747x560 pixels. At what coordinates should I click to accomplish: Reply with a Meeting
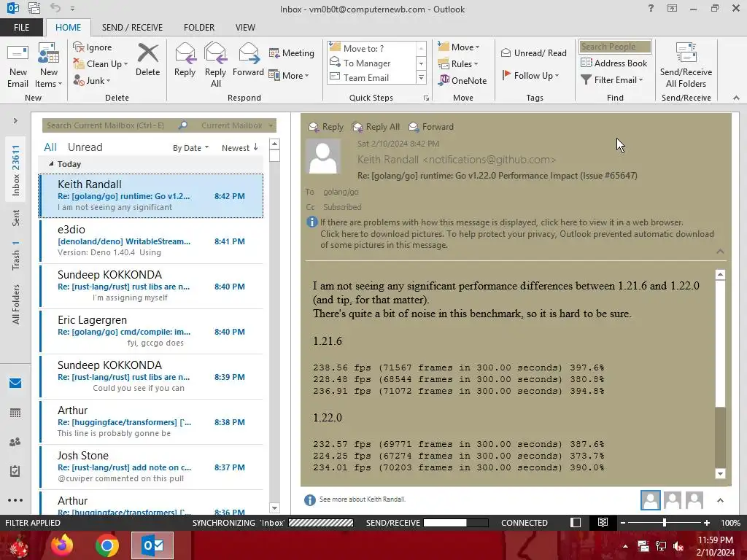tap(292, 52)
